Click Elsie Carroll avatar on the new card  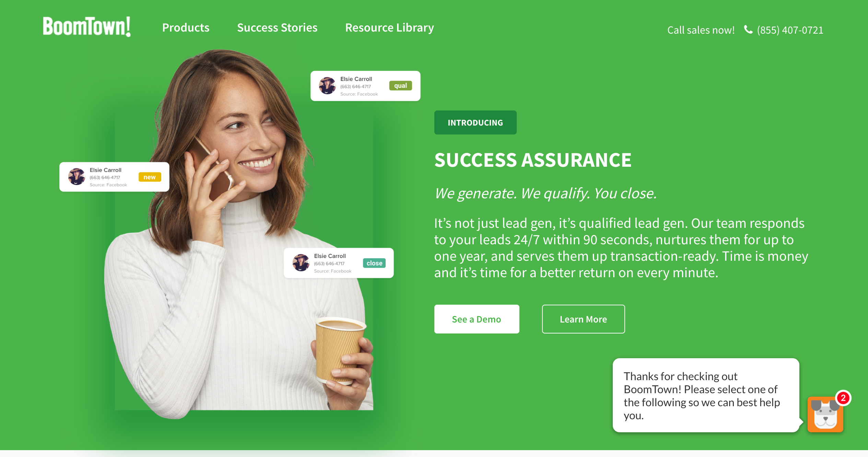point(77,177)
